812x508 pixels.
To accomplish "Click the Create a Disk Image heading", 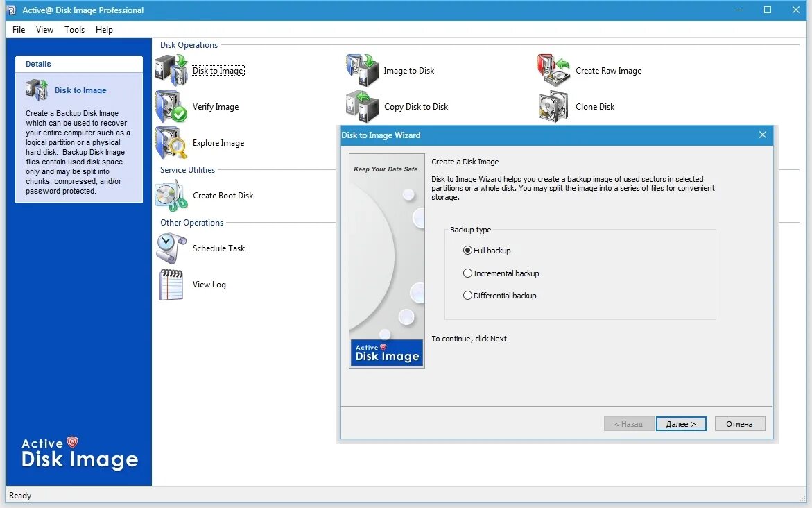I will click(465, 162).
